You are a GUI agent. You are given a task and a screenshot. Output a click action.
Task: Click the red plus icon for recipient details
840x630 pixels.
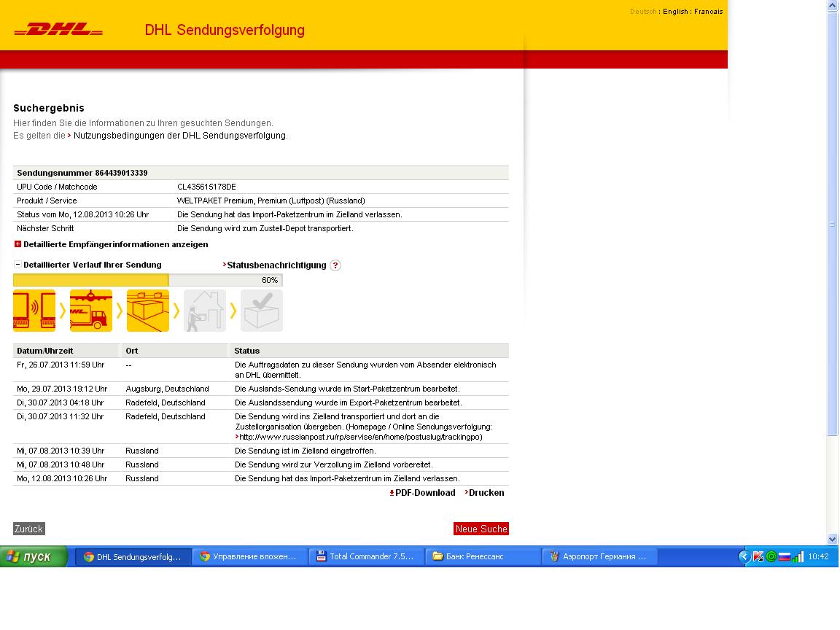pos(17,244)
